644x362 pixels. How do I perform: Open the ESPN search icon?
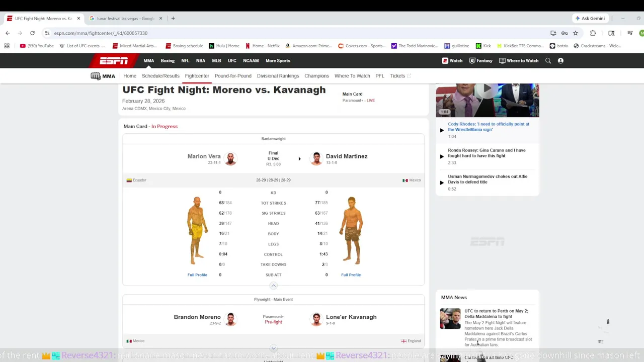548,61
